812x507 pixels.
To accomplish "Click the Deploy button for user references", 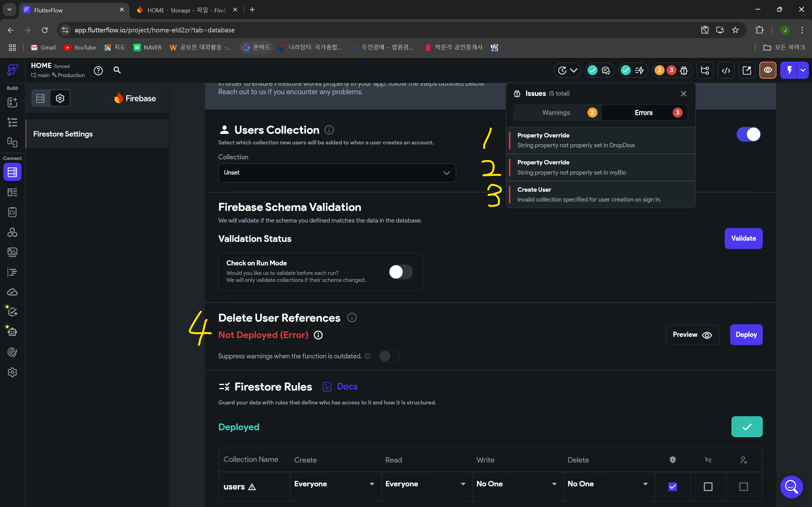I will (x=746, y=335).
